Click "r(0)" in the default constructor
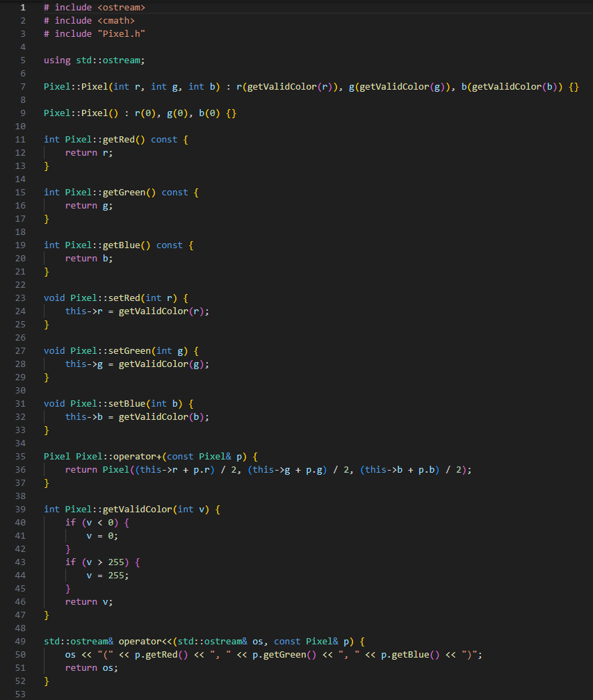The height and width of the screenshot is (700, 593). pyautogui.click(x=145, y=113)
